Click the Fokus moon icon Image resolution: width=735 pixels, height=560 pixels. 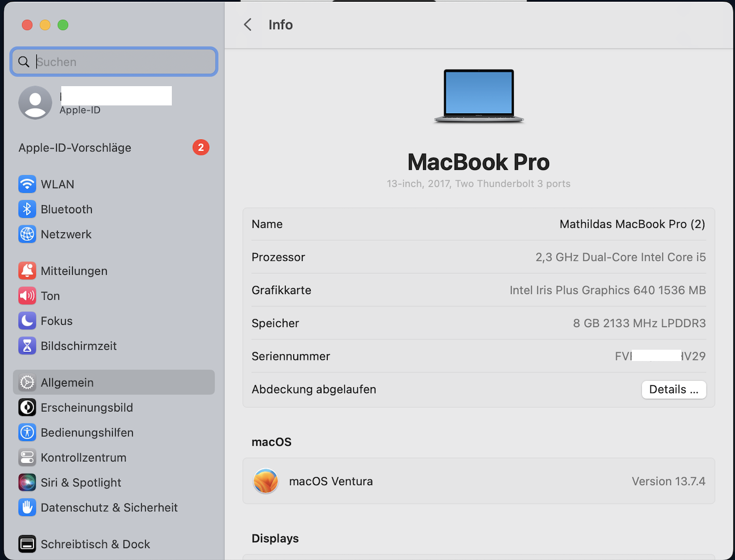(27, 321)
